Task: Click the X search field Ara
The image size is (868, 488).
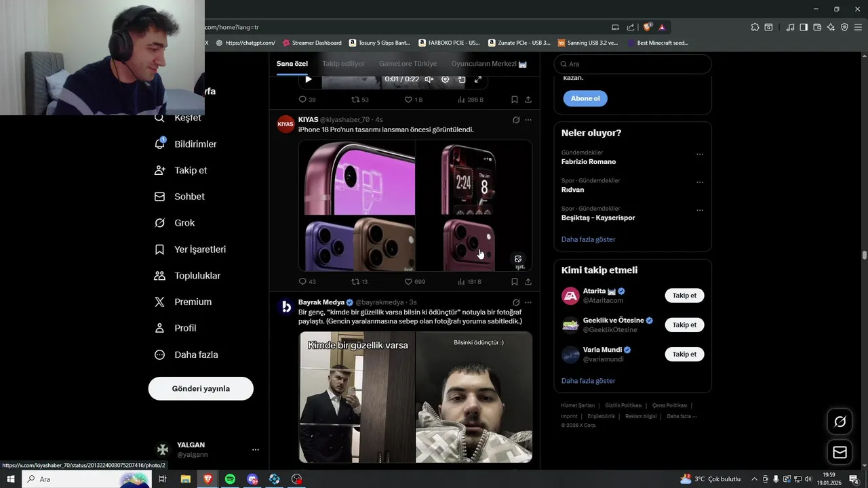Action: tap(633, 64)
